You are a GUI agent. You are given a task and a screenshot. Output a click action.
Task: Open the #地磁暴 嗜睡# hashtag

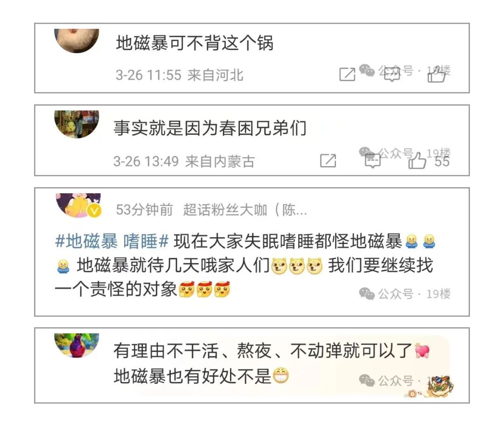point(112,241)
